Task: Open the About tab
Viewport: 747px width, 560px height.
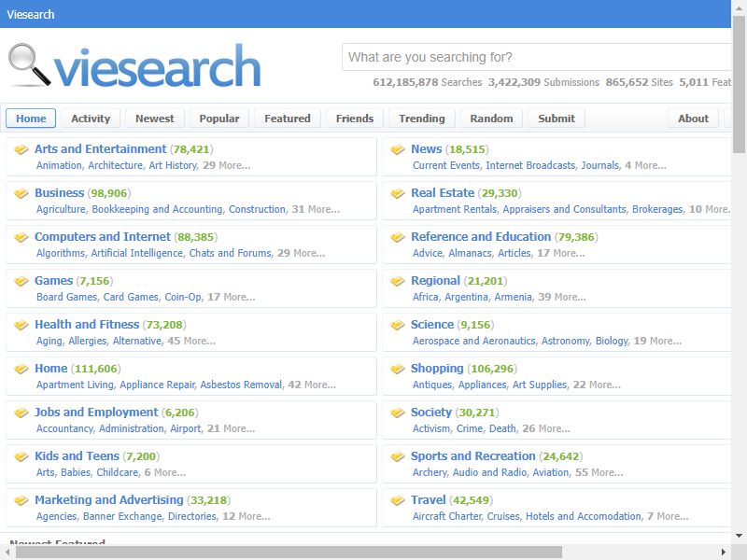Action: [x=693, y=119]
